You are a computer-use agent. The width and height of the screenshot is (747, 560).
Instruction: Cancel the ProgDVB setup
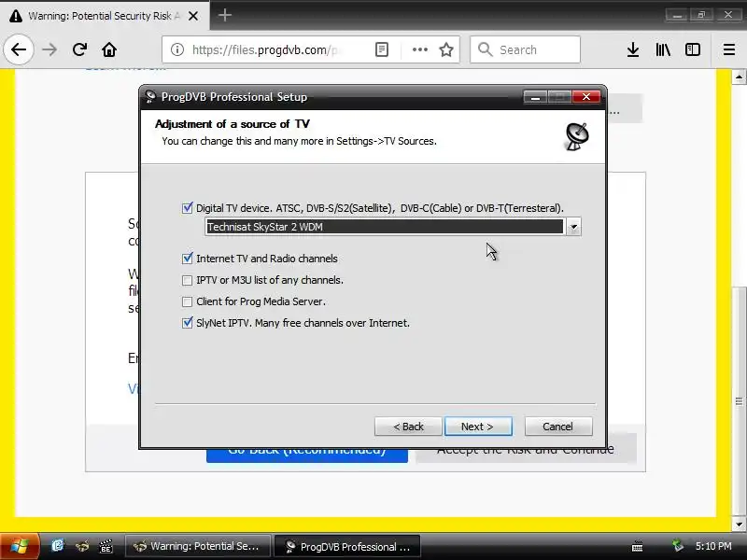click(x=558, y=427)
